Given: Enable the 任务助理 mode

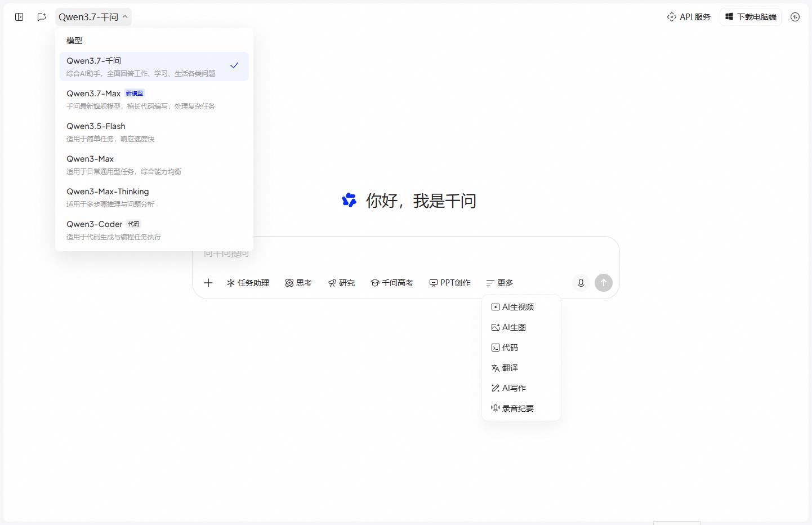Looking at the screenshot, I should tap(248, 283).
